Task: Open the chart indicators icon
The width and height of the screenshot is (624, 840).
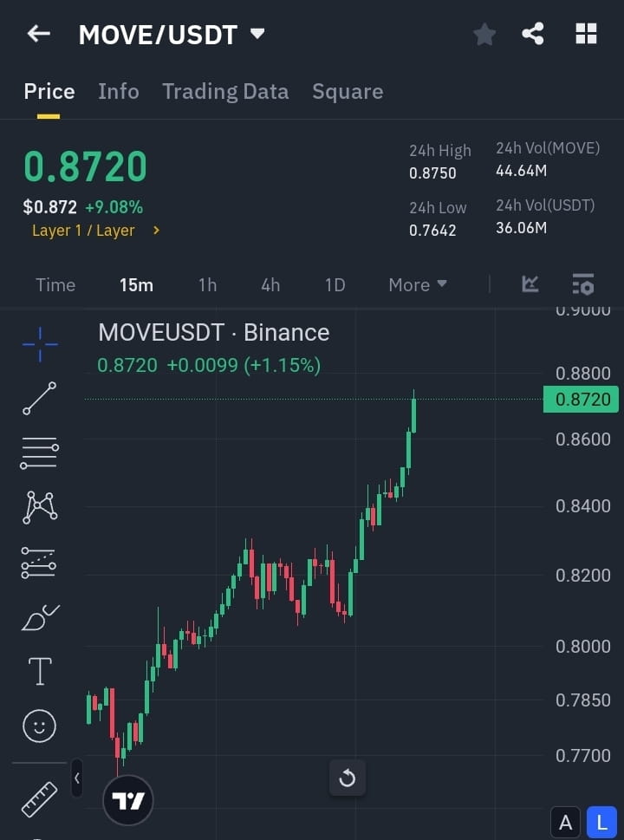Action: pyautogui.click(x=530, y=284)
